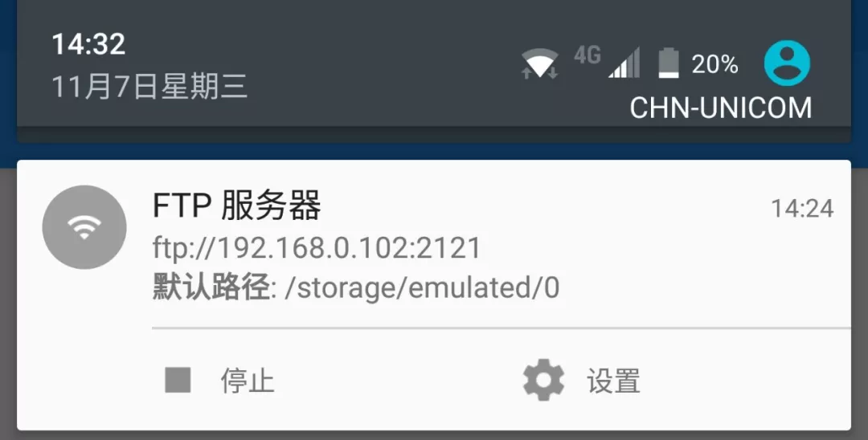The height and width of the screenshot is (440, 868).
Task: Tap the ftp://192.168.0.102:2121 address line
Action: click(x=317, y=247)
